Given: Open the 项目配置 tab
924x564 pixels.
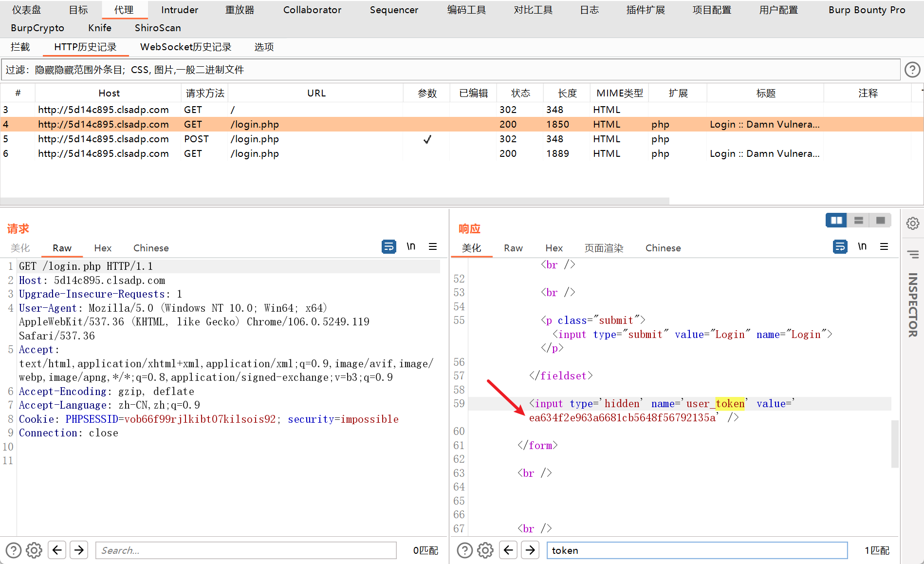Looking at the screenshot, I should tap(712, 10).
